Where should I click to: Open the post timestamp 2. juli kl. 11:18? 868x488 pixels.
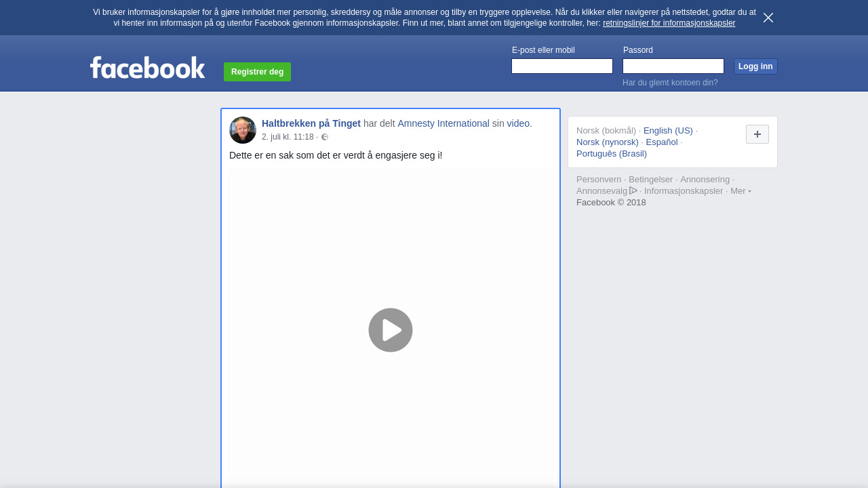pyautogui.click(x=288, y=137)
